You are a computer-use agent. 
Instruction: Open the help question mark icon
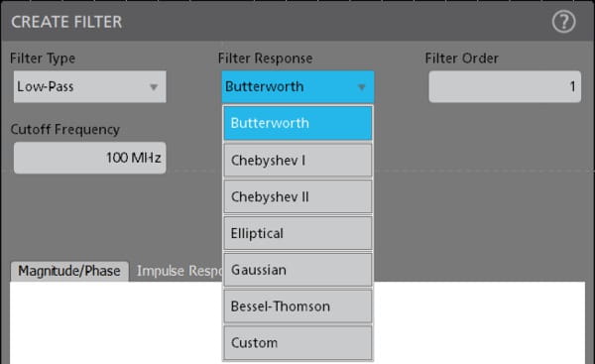click(x=563, y=22)
